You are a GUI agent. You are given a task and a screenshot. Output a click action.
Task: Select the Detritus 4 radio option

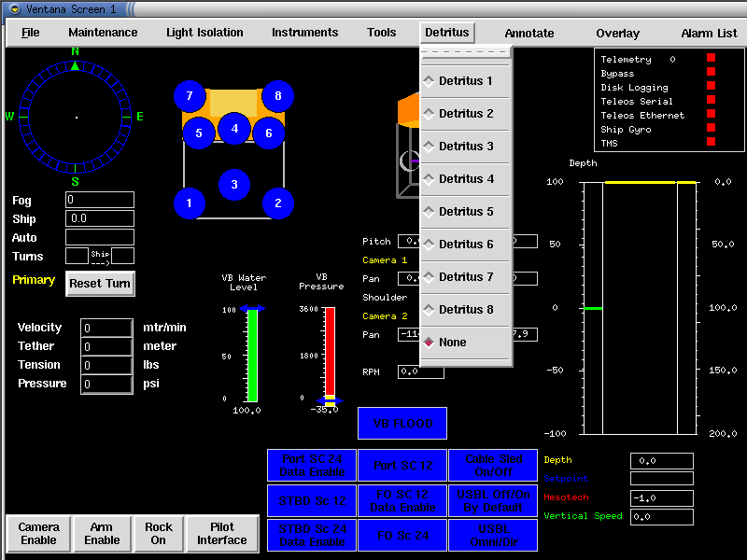pyautogui.click(x=465, y=179)
